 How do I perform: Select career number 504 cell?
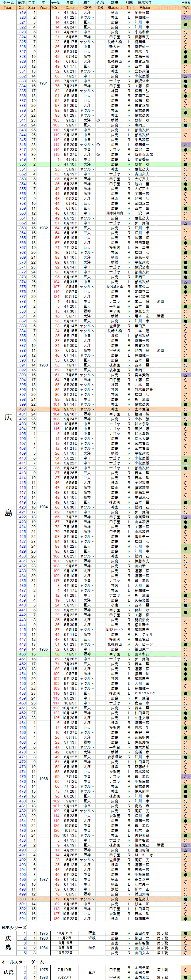[22, 918]
